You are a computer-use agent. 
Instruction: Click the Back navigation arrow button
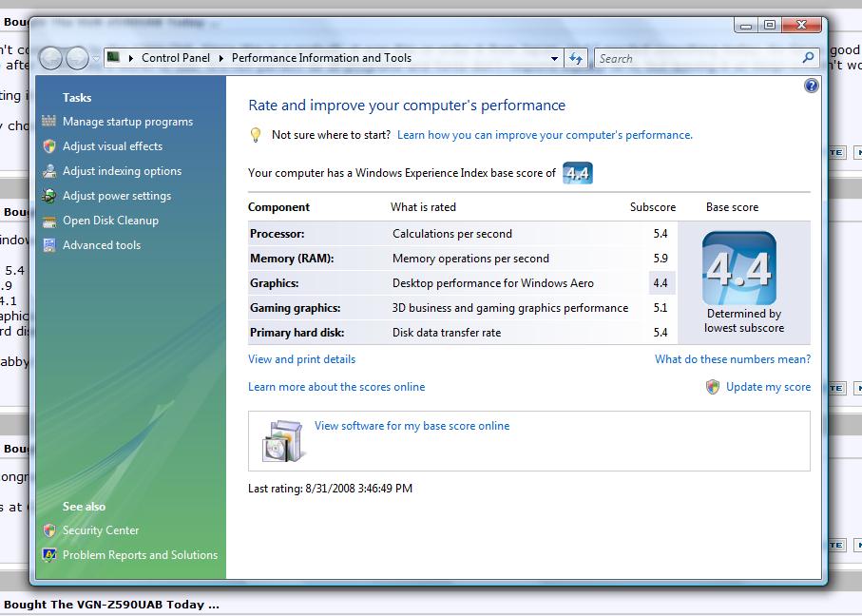tap(51, 58)
